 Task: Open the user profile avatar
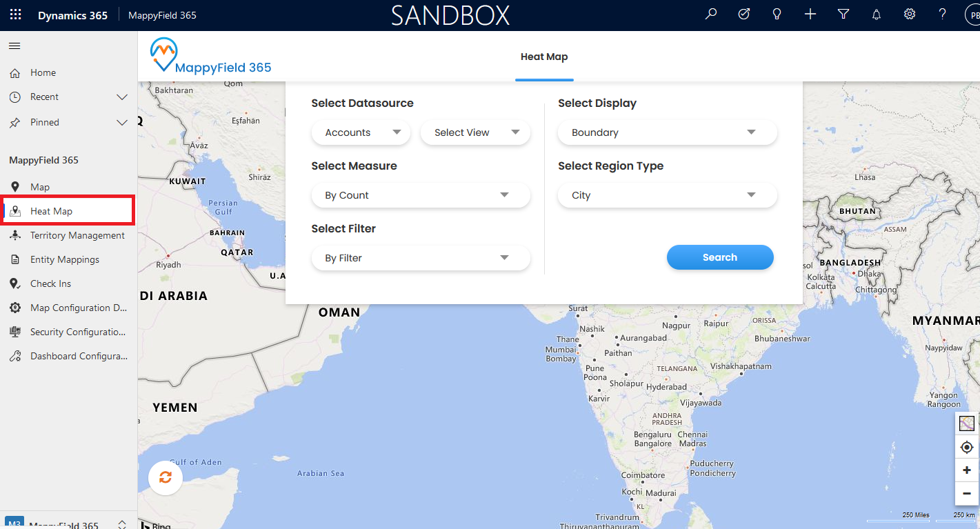pos(972,14)
